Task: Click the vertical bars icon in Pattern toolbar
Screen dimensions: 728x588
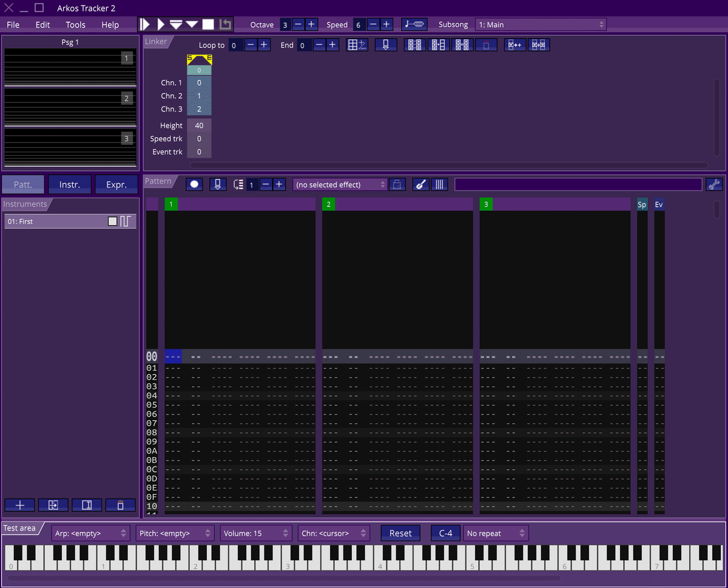Action: 439,184
